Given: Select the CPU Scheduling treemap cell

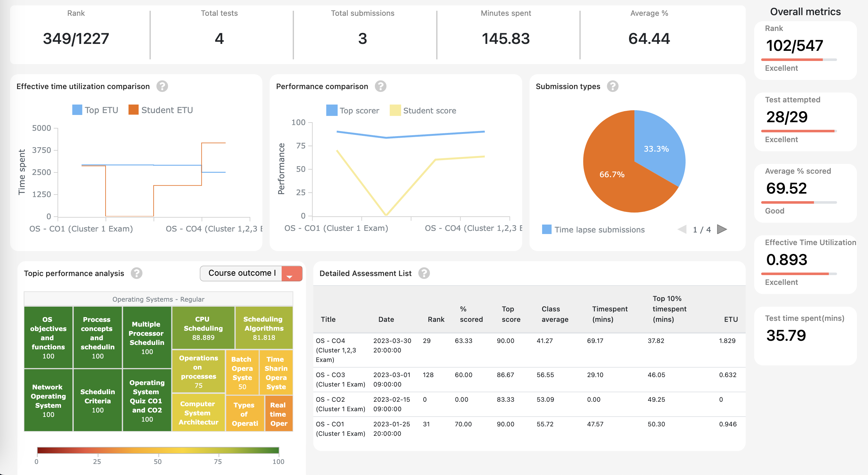Looking at the screenshot, I should point(203,327).
